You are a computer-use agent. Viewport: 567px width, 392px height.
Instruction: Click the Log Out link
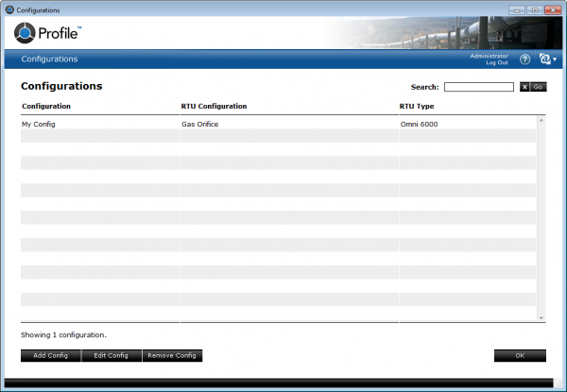(497, 63)
